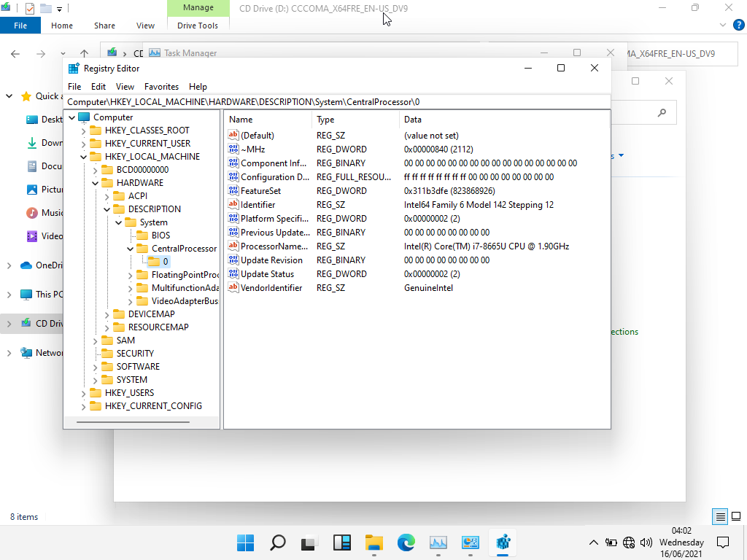Open Task View on the taskbar
This screenshot has height=560, width=747.
309,542
